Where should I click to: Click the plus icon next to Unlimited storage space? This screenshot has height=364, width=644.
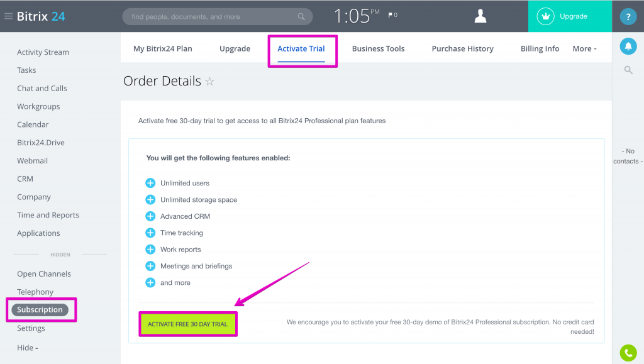pos(150,199)
